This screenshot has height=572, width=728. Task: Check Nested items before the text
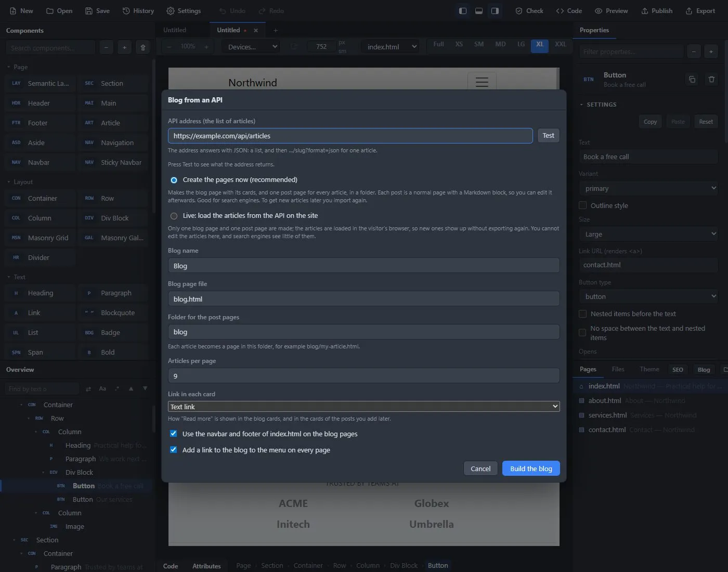click(583, 314)
